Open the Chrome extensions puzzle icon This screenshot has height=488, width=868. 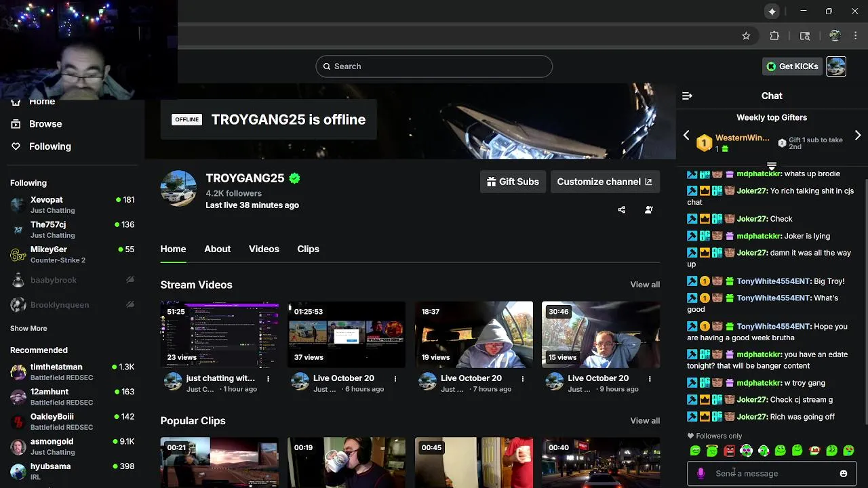[774, 36]
